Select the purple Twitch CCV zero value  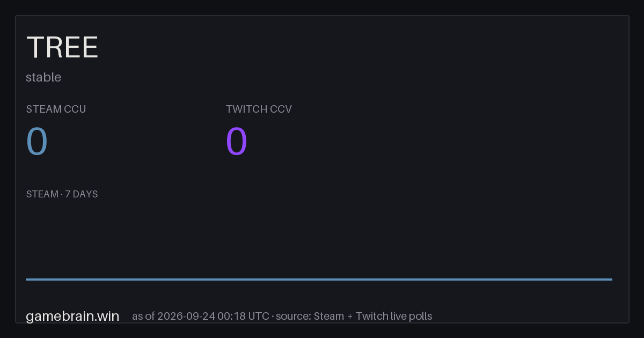coord(237,142)
